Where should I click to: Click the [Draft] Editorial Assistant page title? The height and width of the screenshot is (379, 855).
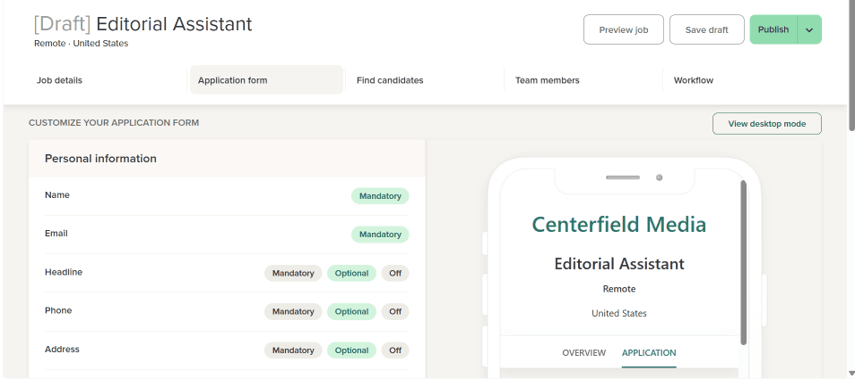pos(143,24)
